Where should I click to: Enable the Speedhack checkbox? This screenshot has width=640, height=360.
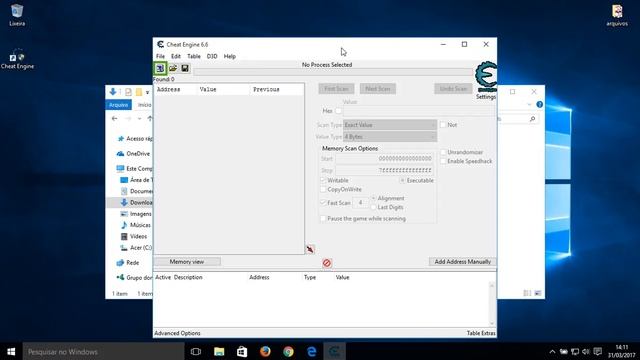443,161
